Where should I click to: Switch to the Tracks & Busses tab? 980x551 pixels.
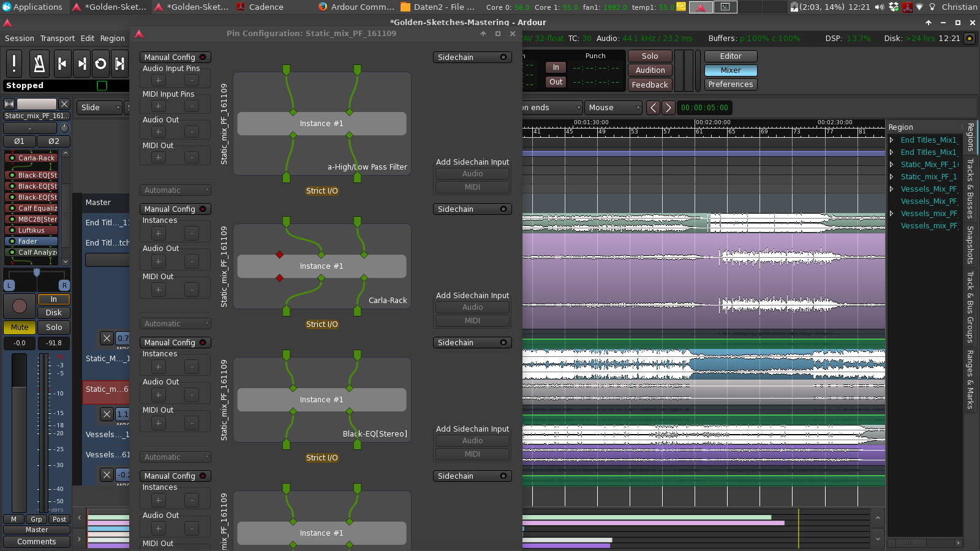[970, 189]
